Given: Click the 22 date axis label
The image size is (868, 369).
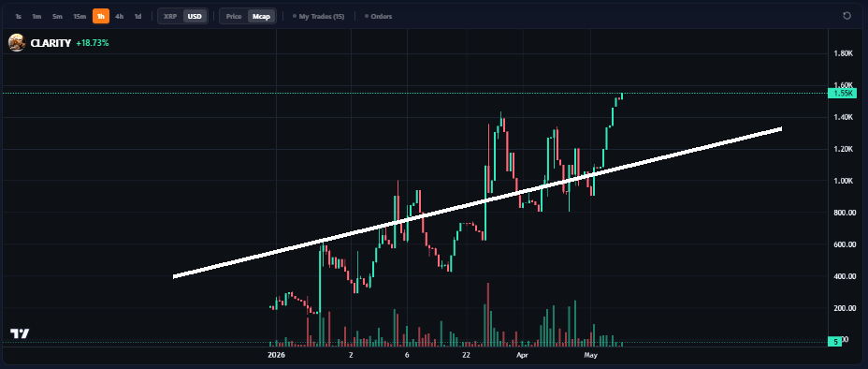Looking at the screenshot, I should [467, 355].
